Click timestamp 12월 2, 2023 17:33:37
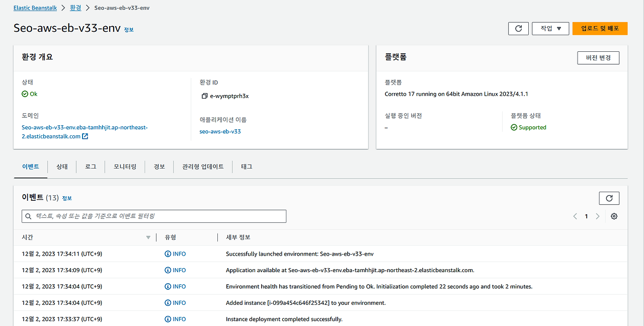Image resolution: width=644 pixels, height=326 pixels. tap(62, 319)
